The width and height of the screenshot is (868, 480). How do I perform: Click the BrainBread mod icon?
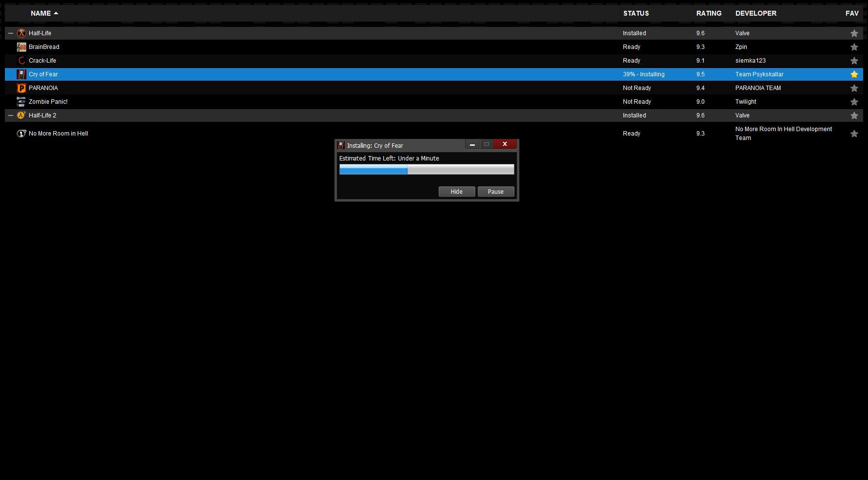pos(22,47)
